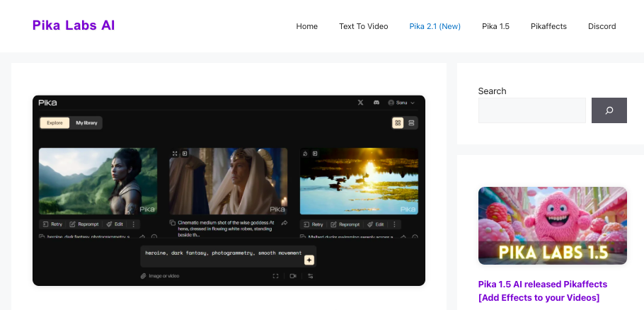This screenshot has height=310, width=644.
Task: Go to Home in site navigation
Action: click(307, 26)
